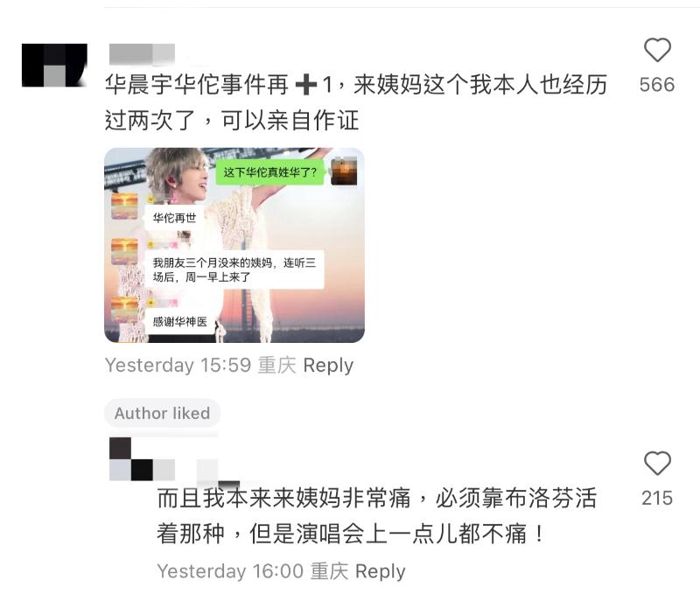
Task: Open the top commenter's blurred username
Action: (x=142, y=54)
